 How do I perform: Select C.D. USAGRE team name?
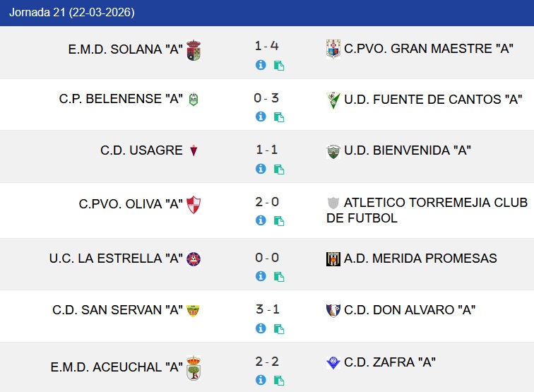click(x=141, y=150)
